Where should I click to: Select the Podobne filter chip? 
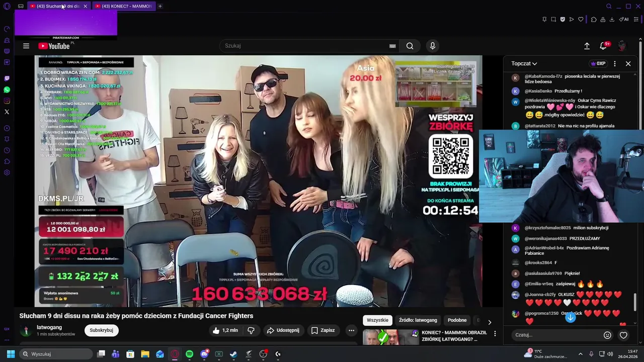tap(457, 320)
